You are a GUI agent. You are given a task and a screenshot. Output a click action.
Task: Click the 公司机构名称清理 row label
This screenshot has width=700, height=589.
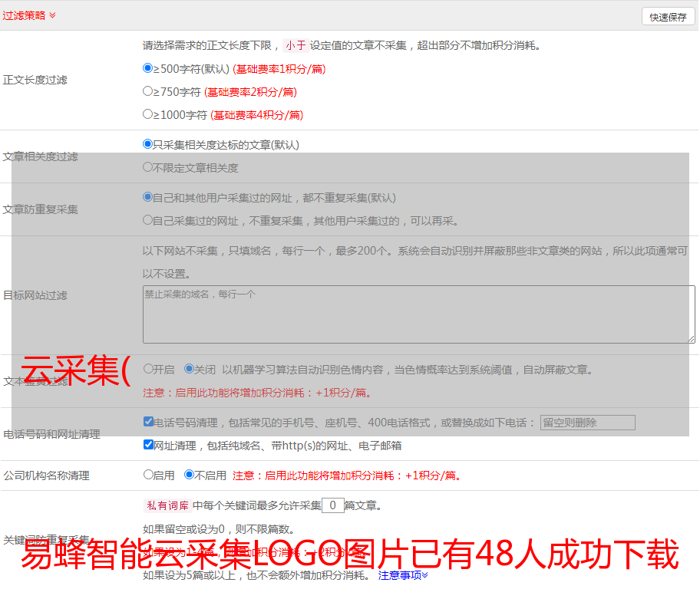point(46,475)
